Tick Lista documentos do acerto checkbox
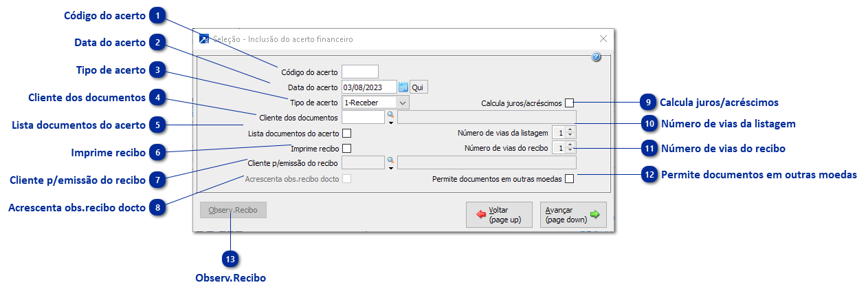Image resolution: width=868 pixels, height=296 pixels. tap(347, 133)
